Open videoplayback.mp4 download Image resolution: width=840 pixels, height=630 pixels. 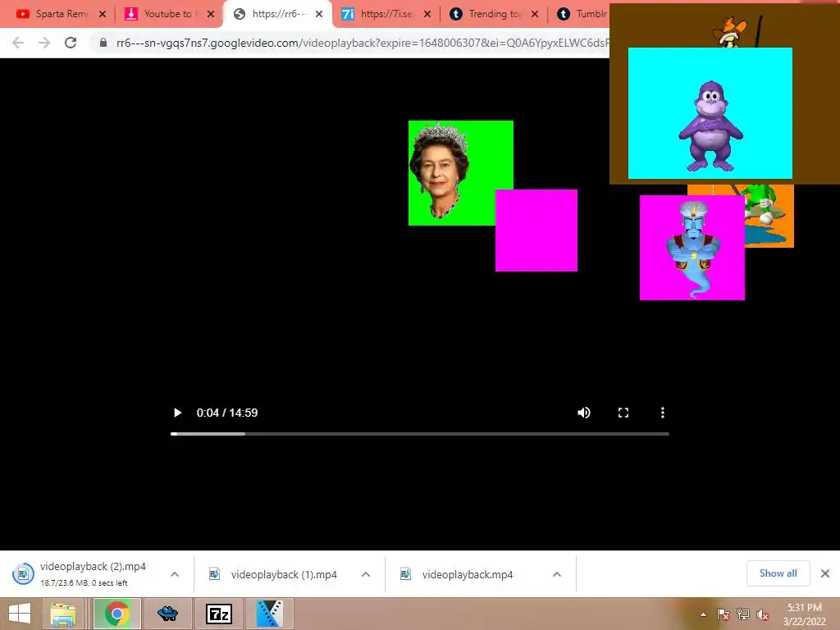coord(456,574)
